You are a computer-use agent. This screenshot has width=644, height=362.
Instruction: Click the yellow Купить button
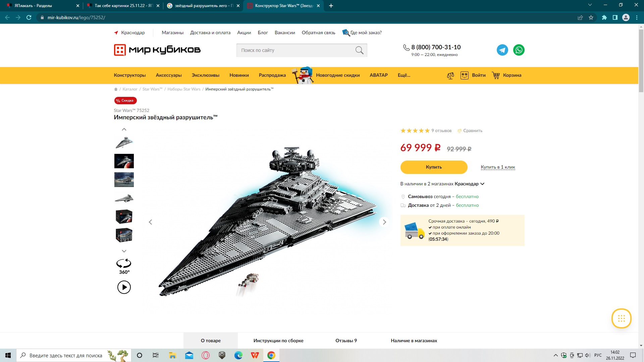(434, 167)
